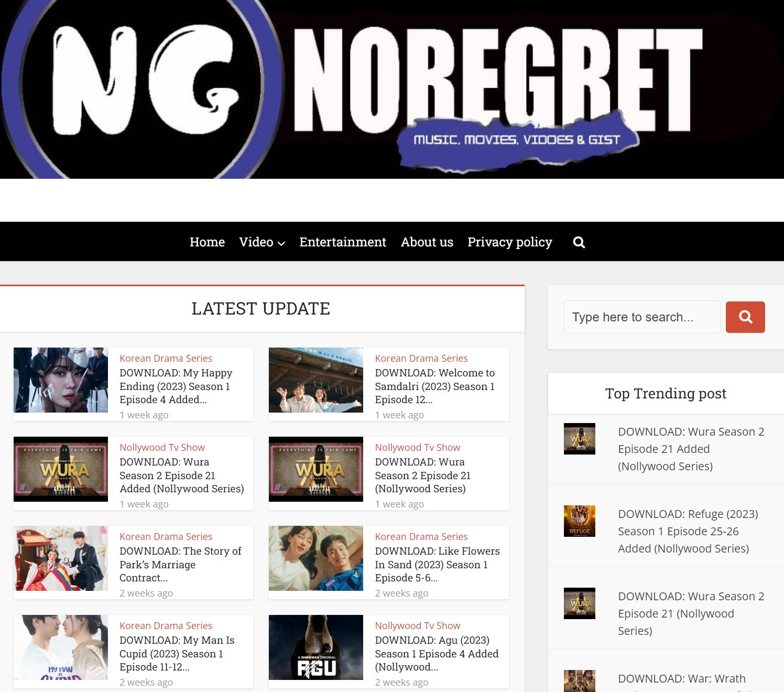Open the Refuge thumbnail in Top Trending
The width and height of the screenshot is (784, 692).
[580, 521]
